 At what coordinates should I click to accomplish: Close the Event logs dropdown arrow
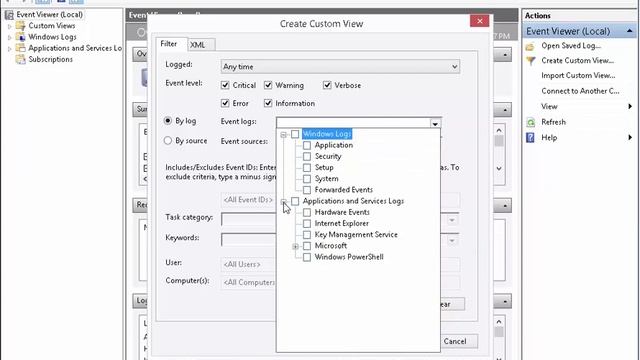(435, 123)
